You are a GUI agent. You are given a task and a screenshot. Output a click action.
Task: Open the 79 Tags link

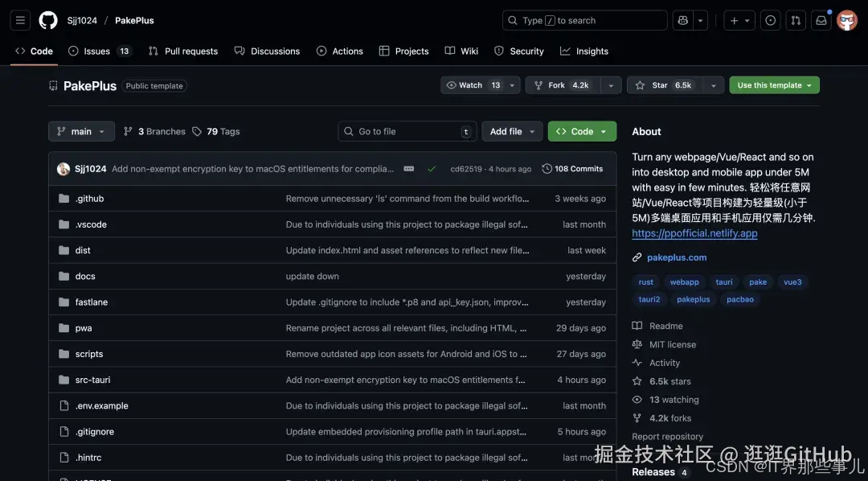pyautogui.click(x=216, y=131)
